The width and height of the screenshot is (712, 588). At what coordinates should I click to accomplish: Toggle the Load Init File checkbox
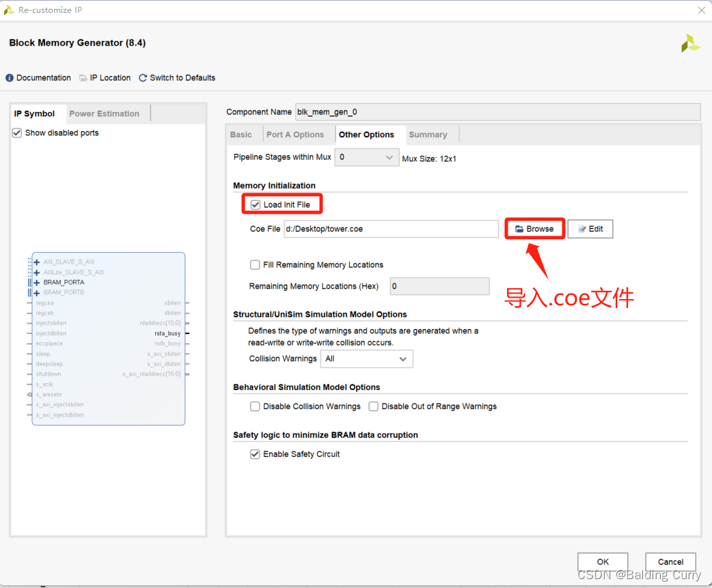click(256, 204)
